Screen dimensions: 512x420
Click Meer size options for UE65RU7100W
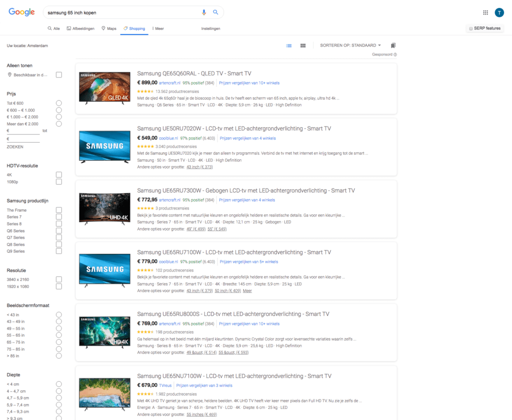247,291
